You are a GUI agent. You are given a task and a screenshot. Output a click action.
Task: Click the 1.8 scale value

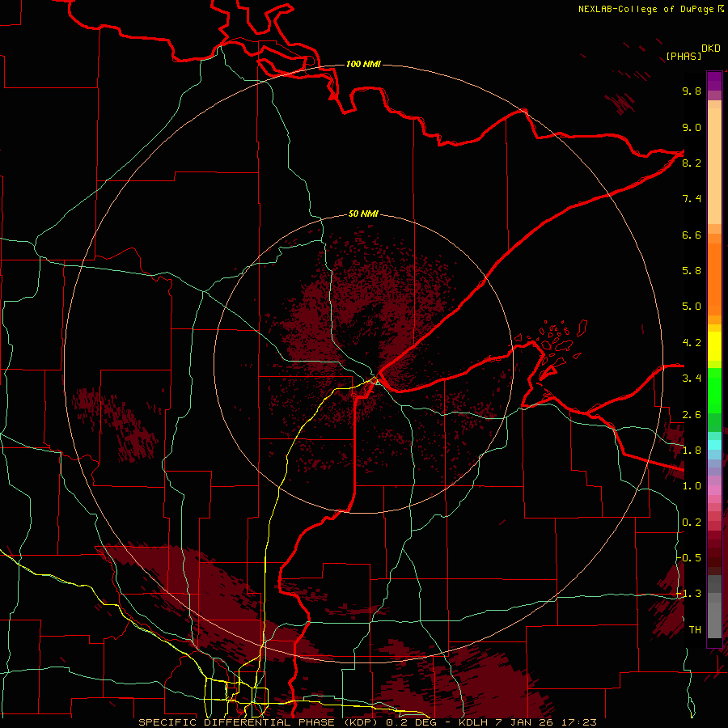coord(692,451)
